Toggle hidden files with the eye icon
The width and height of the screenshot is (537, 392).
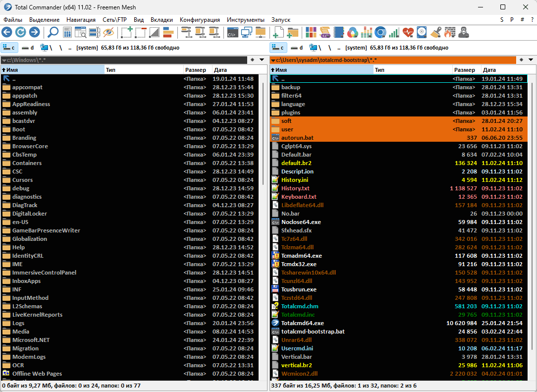(x=108, y=33)
